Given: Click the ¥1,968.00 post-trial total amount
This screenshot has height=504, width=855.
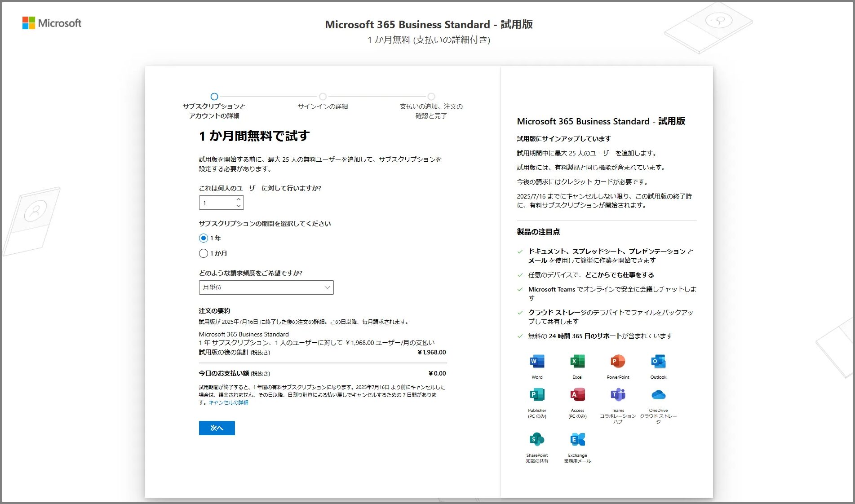Looking at the screenshot, I should [432, 352].
